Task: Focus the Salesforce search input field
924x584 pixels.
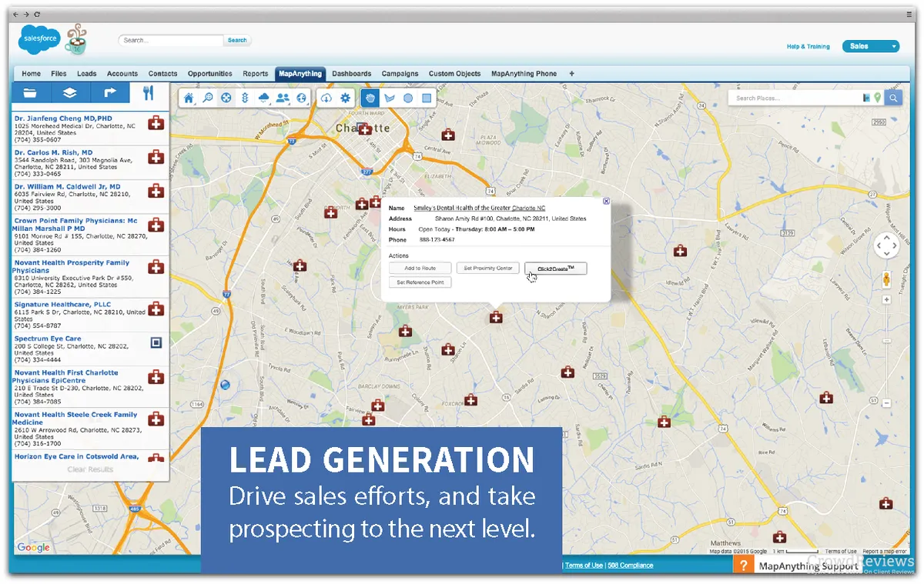Action: 171,40
